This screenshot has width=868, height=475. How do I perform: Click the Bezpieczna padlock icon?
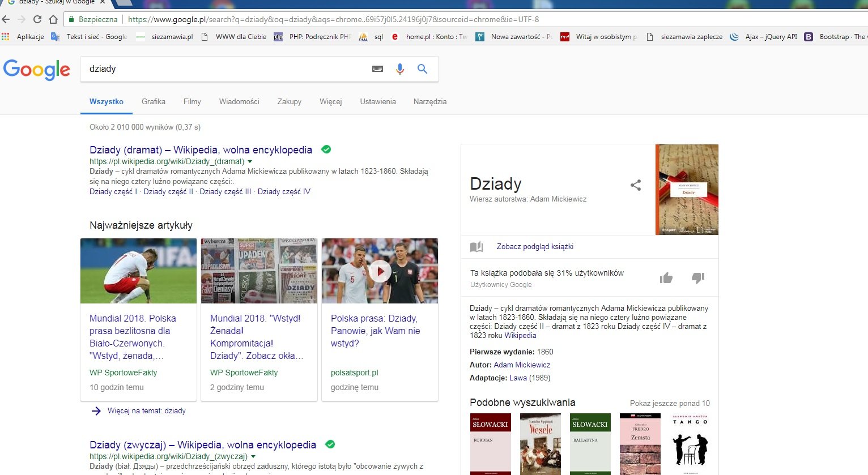pyautogui.click(x=71, y=19)
